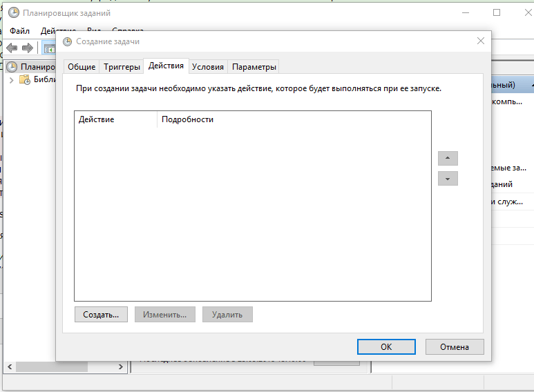Open the Файл menu
This screenshot has width=534, height=392.
pyautogui.click(x=19, y=31)
